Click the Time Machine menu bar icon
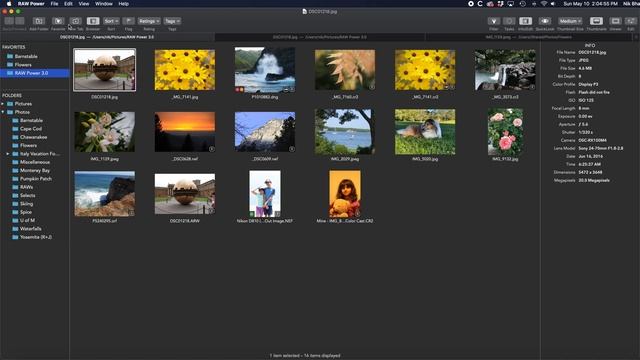The width and height of the screenshot is (640, 360). pos(522,4)
